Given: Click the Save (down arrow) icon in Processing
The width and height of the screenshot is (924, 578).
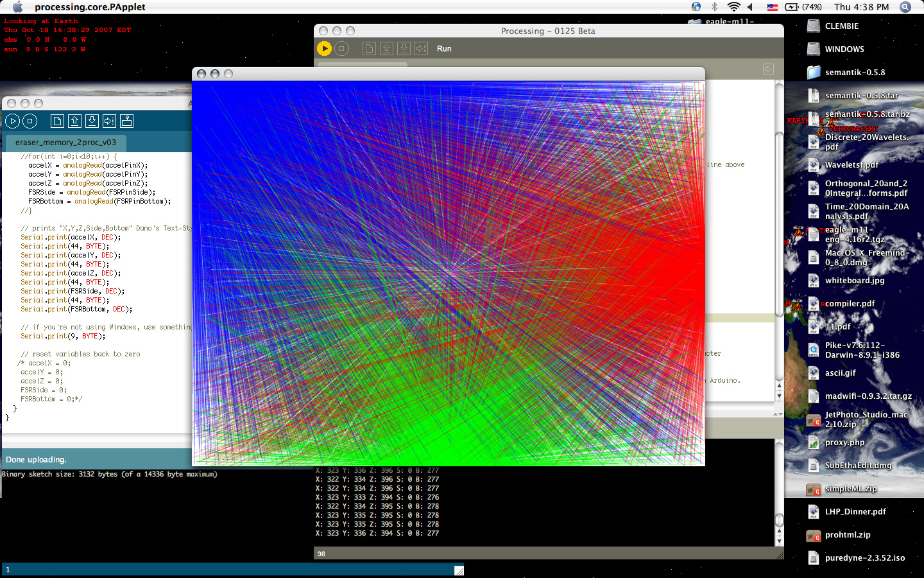Looking at the screenshot, I should [404, 48].
